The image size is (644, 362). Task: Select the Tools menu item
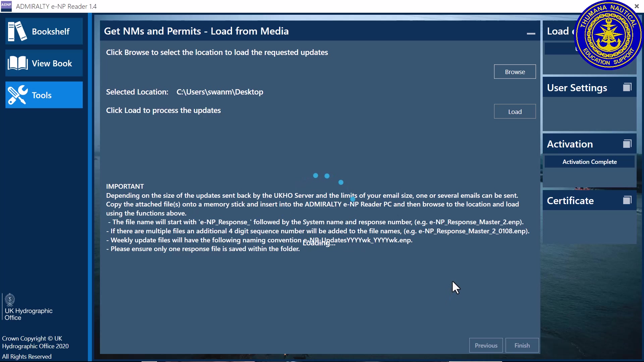pyautogui.click(x=44, y=95)
